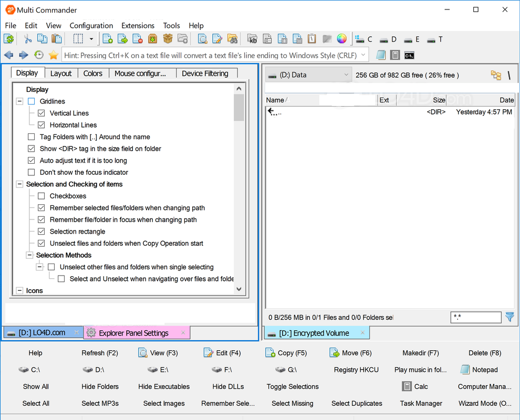
Task: Select drive C in the toolbar
Action: [x=364, y=39]
